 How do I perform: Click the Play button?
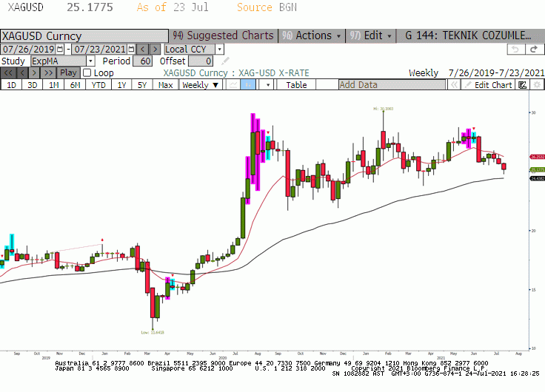coord(68,73)
